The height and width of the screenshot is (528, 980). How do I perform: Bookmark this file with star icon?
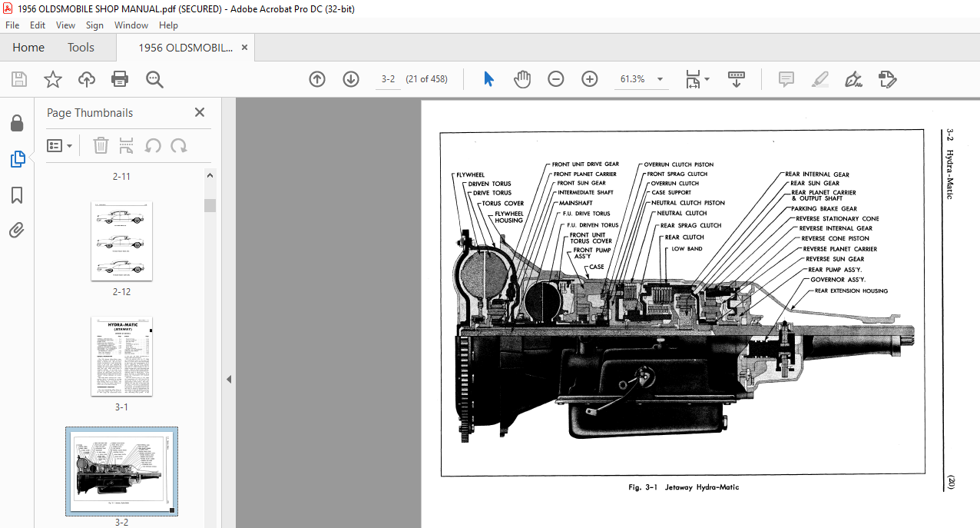[x=52, y=79]
